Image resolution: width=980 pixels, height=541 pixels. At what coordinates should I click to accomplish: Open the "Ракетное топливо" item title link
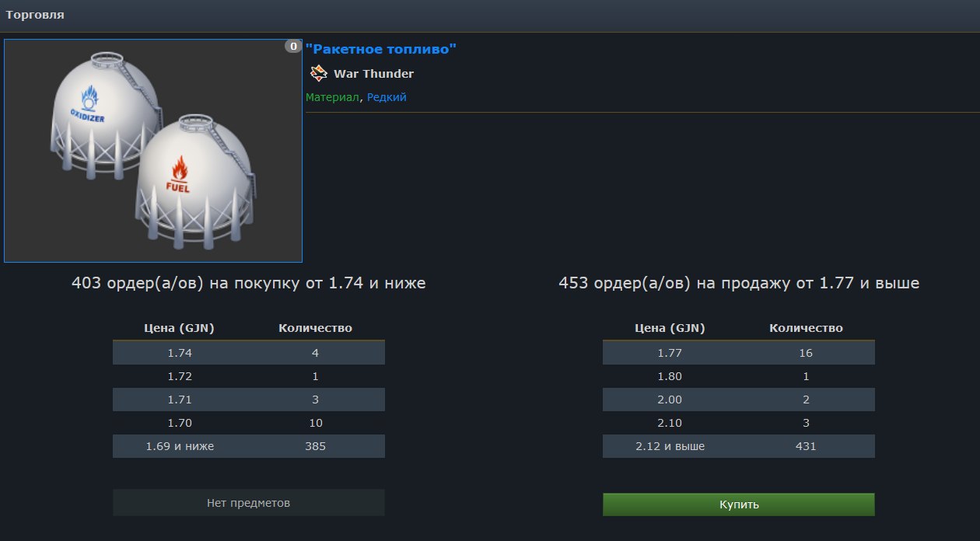pyautogui.click(x=381, y=49)
